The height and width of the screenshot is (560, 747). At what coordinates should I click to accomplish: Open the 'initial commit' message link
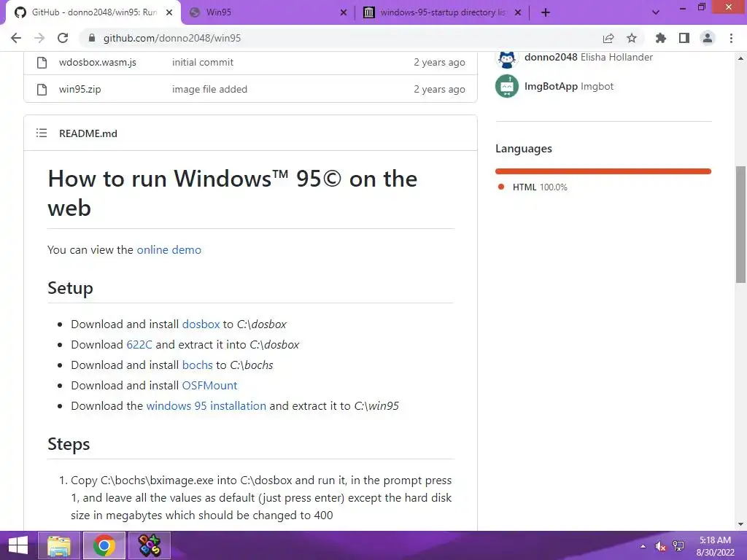[203, 63]
